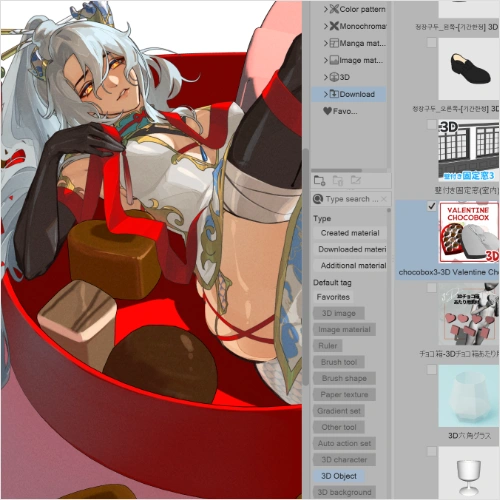The width and height of the screenshot is (500, 500).
Task: Create a new material folder
Action: pos(319,181)
